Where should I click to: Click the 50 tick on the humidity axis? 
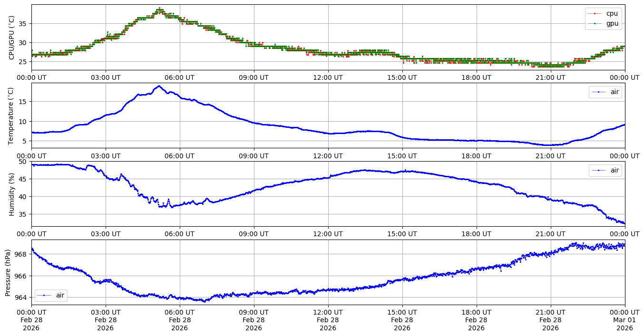23,162
